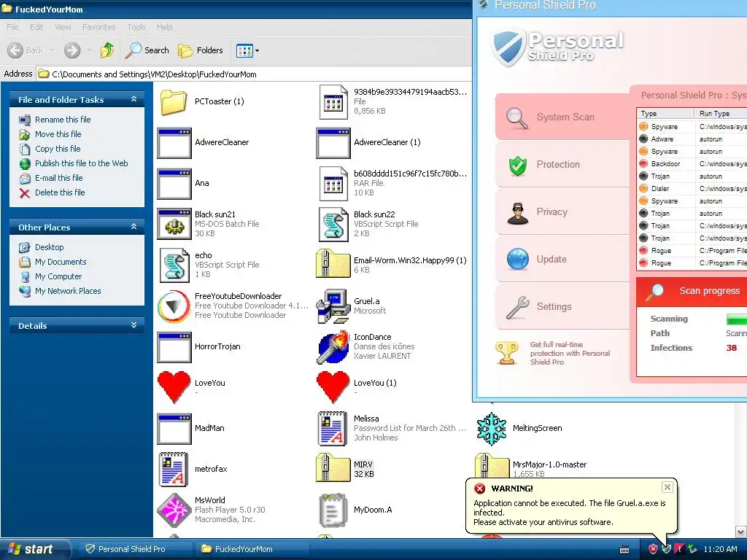The width and height of the screenshot is (747, 560).
Task: Open the Help menu
Action: point(164,27)
